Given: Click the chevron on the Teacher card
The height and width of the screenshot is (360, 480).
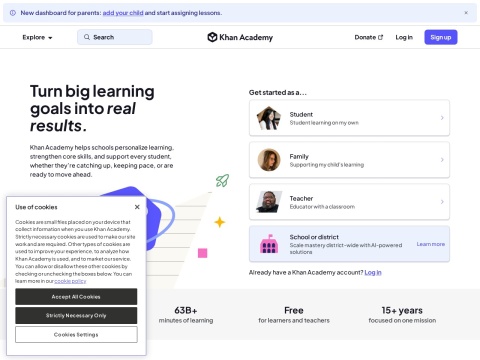Looking at the screenshot, I should click(442, 202).
